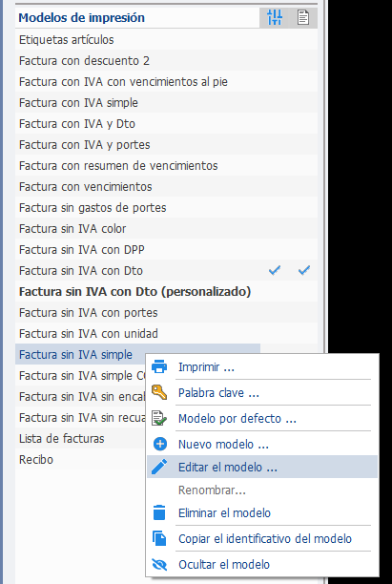Select Nuevo modelo ... menu entry
Viewport: 392px width, 584px height.
[x=223, y=444]
